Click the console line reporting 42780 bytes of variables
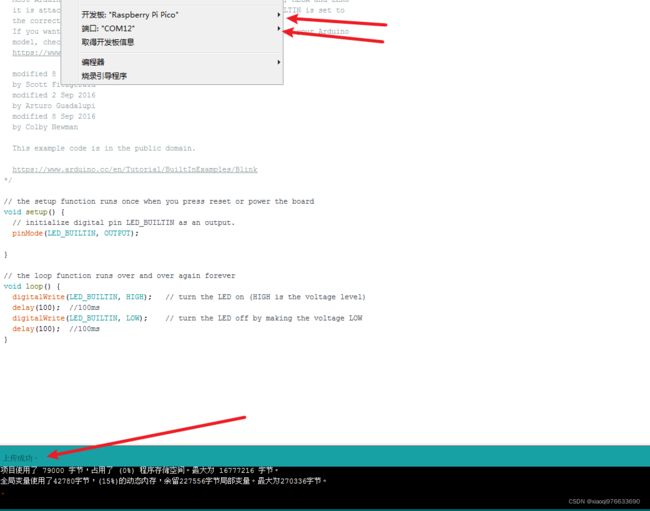Screen dimensions: 650x511 [x=163, y=481]
